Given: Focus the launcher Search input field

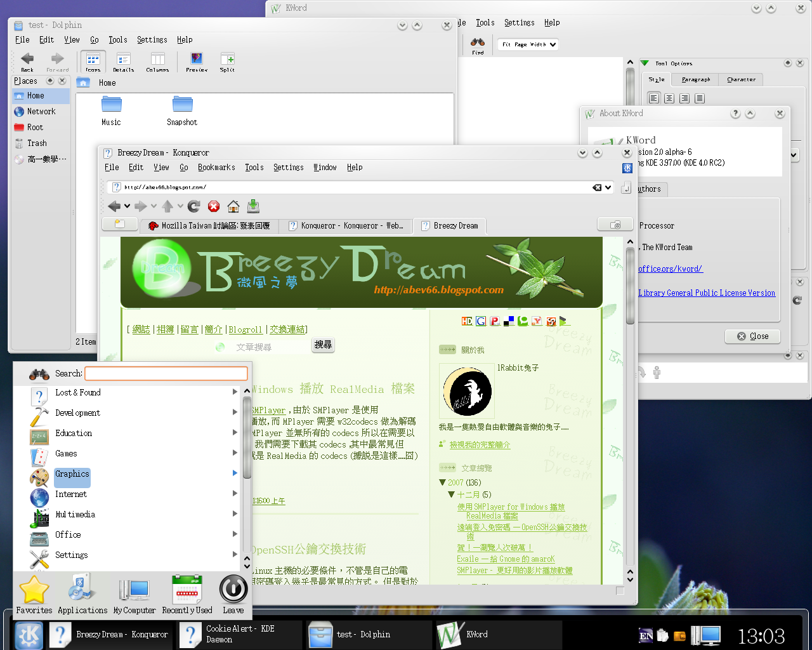Looking at the screenshot, I should pos(166,373).
